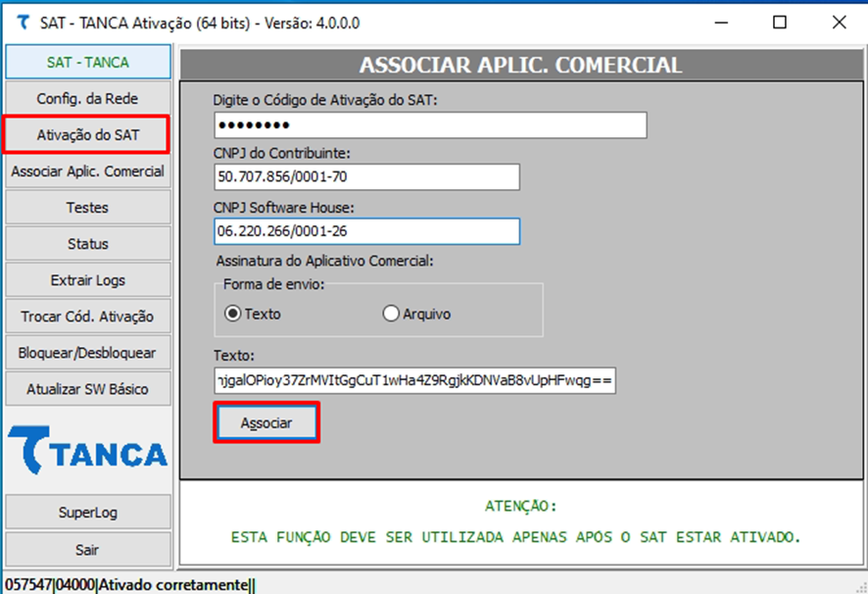Open Bloquear/Desbloquear section
The image size is (868, 594).
[x=88, y=353]
